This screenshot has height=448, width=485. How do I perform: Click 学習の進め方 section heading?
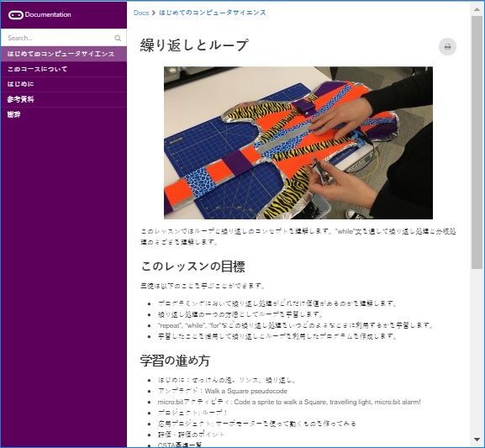[175, 361]
